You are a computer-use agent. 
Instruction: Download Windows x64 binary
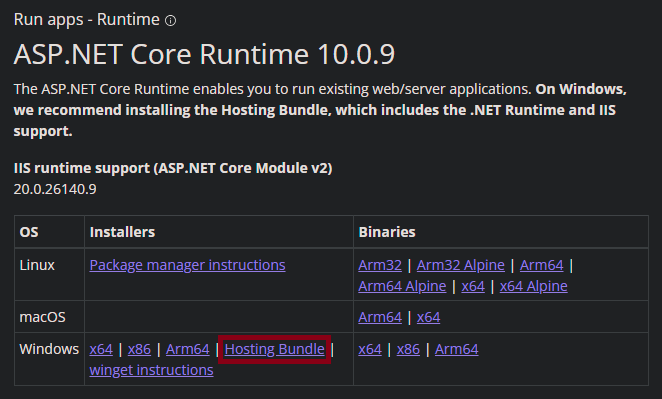click(x=370, y=349)
